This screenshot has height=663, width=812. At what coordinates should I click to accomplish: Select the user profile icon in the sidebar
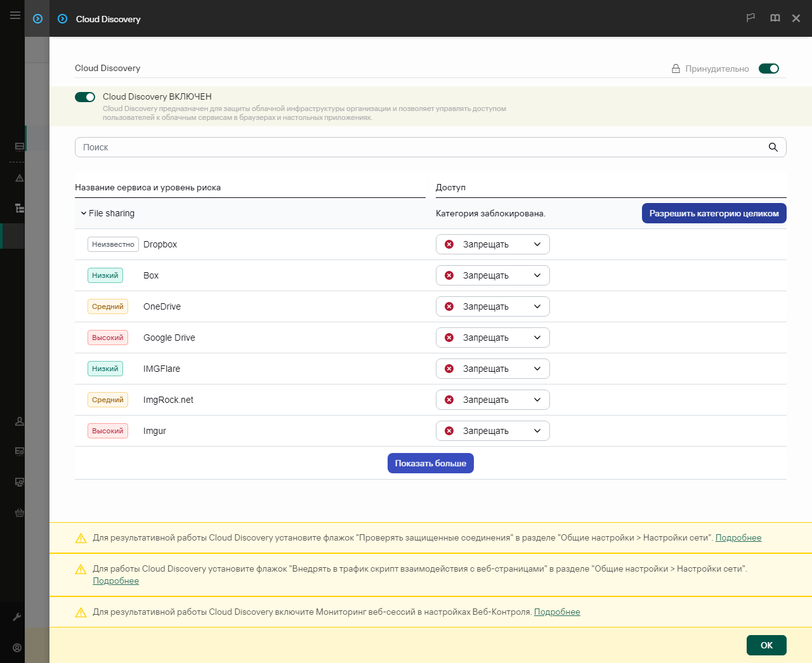point(19,421)
